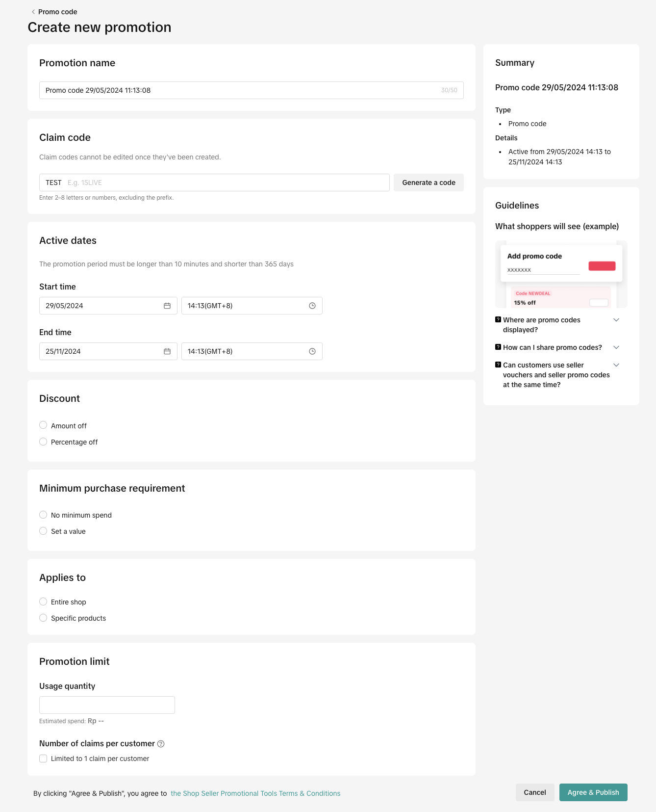The image size is (656, 812).
Task: Click the Usage quantity input field
Action: [x=107, y=705]
